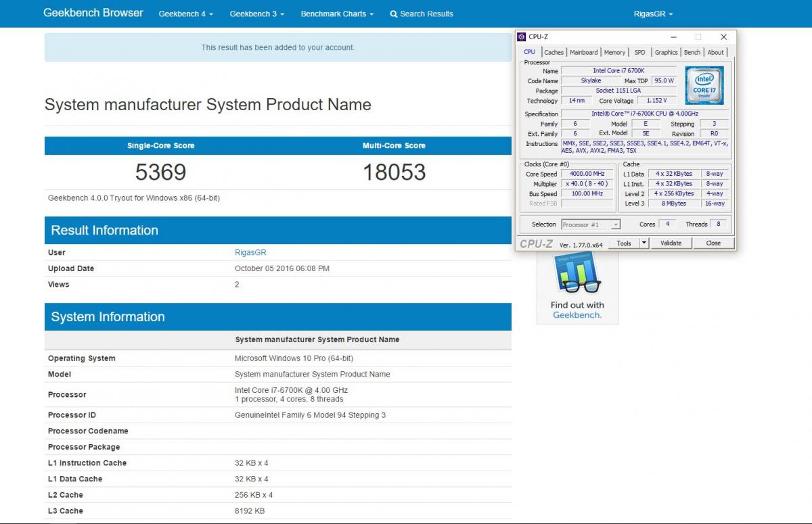Click the Tools button in CPU-Z

point(624,243)
